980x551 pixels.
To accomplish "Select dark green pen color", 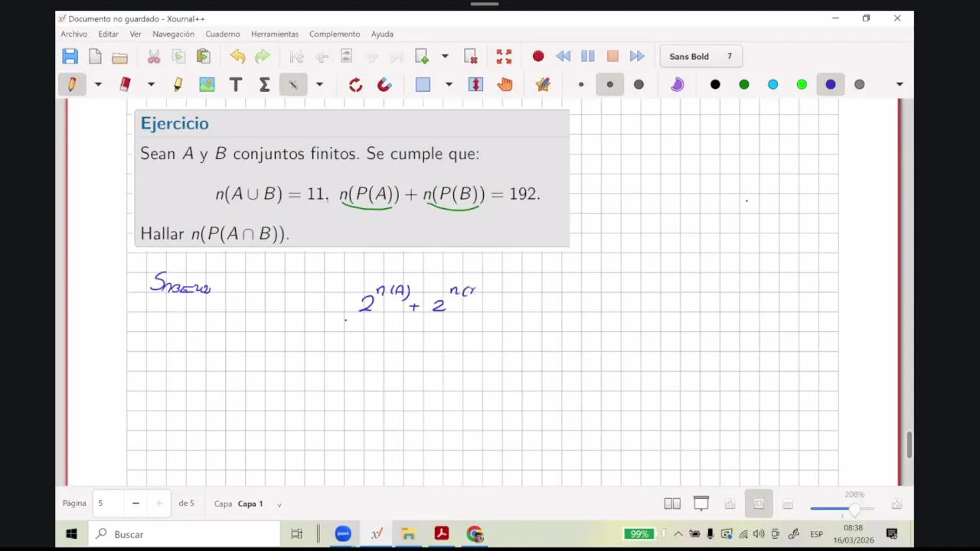I will [744, 84].
